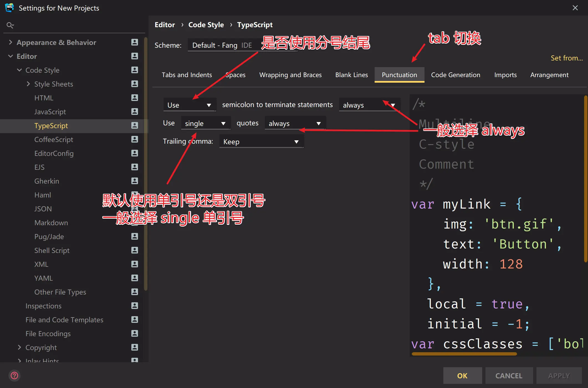Click the WebStorm logo icon in title bar
This screenshot has width=588, height=388.
tap(9, 7)
